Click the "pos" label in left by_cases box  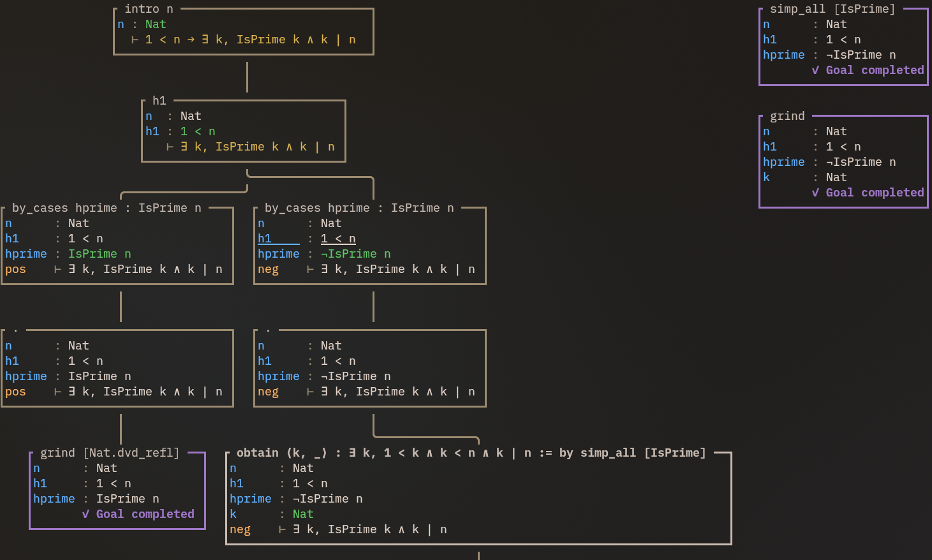15,269
